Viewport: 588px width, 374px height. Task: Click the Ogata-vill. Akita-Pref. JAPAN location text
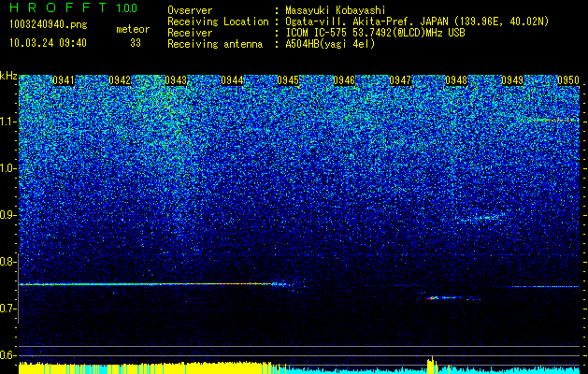(x=417, y=22)
